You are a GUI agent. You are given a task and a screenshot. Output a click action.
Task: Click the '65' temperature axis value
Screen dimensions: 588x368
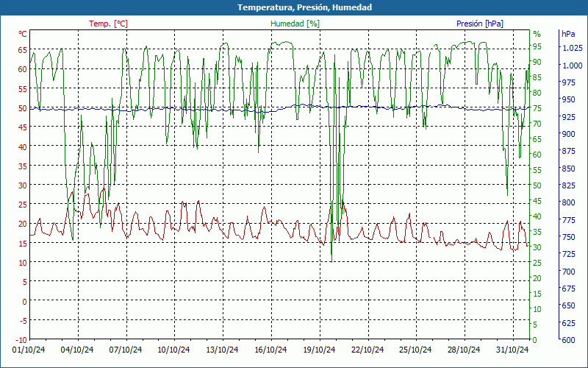coord(23,50)
